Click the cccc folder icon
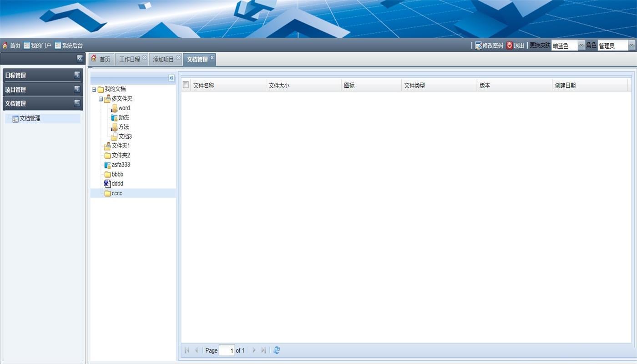Viewport: 637px width, 364px height. (107, 193)
